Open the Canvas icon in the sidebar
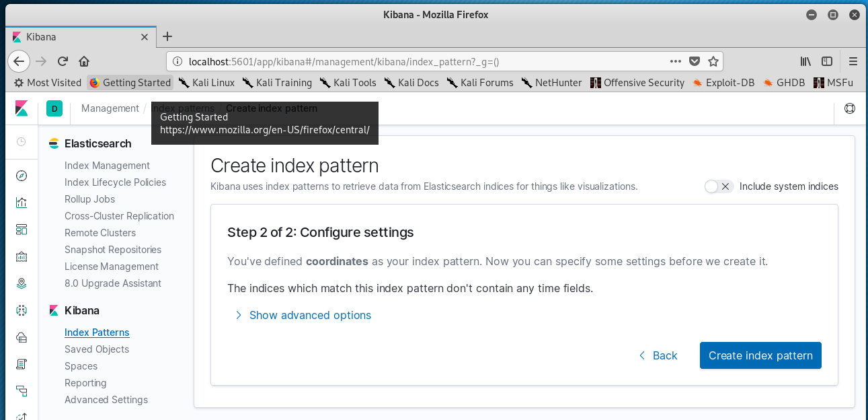868x420 pixels. [22, 256]
